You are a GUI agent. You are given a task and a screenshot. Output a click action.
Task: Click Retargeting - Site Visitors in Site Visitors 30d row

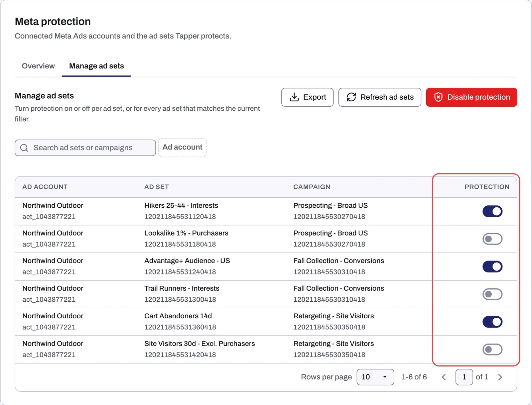coord(333,344)
